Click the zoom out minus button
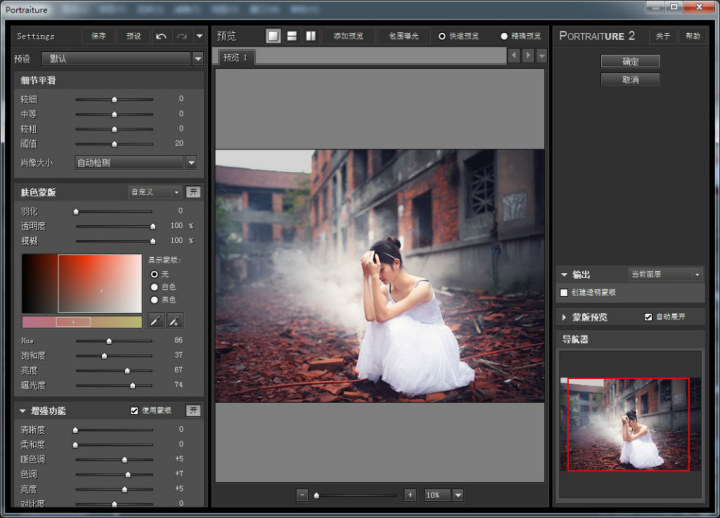The image size is (720, 518). 302,495
